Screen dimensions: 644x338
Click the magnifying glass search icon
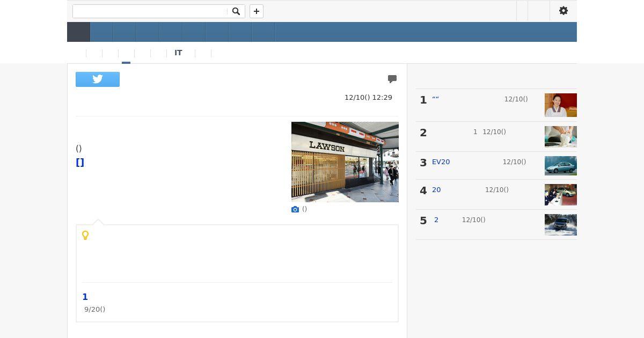[236, 11]
